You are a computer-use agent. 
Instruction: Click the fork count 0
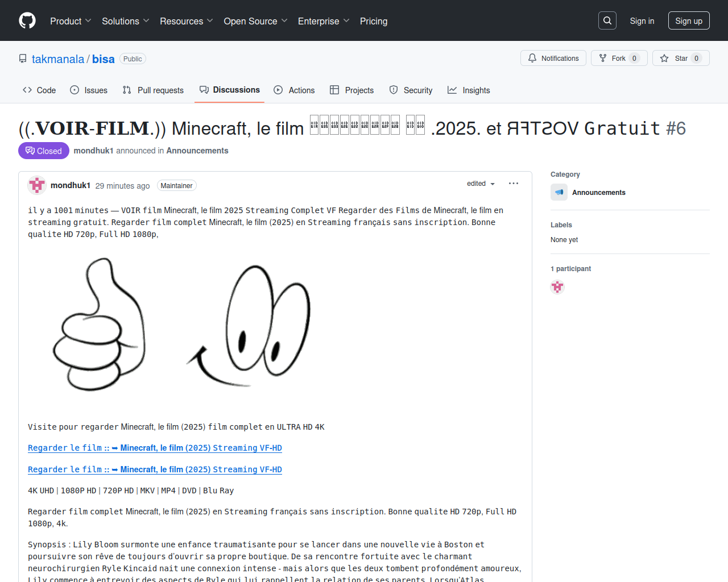click(x=635, y=59)
